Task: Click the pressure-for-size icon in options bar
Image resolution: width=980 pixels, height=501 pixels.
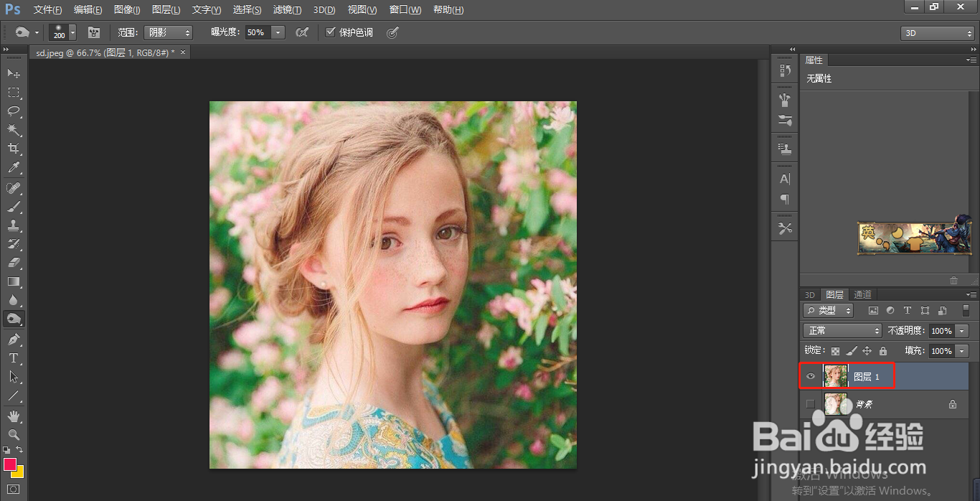Action: point(392,32)
